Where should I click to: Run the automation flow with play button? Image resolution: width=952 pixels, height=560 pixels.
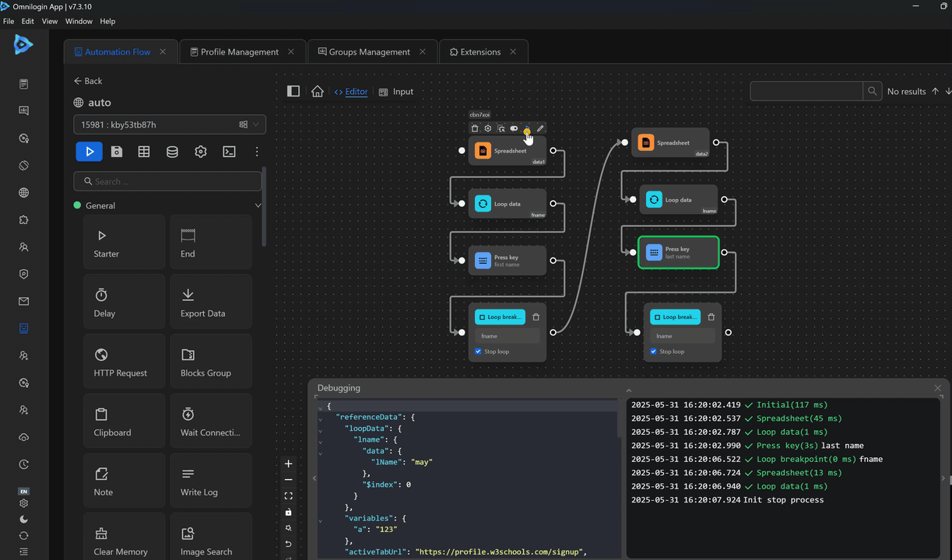click(x=89, y=152)
